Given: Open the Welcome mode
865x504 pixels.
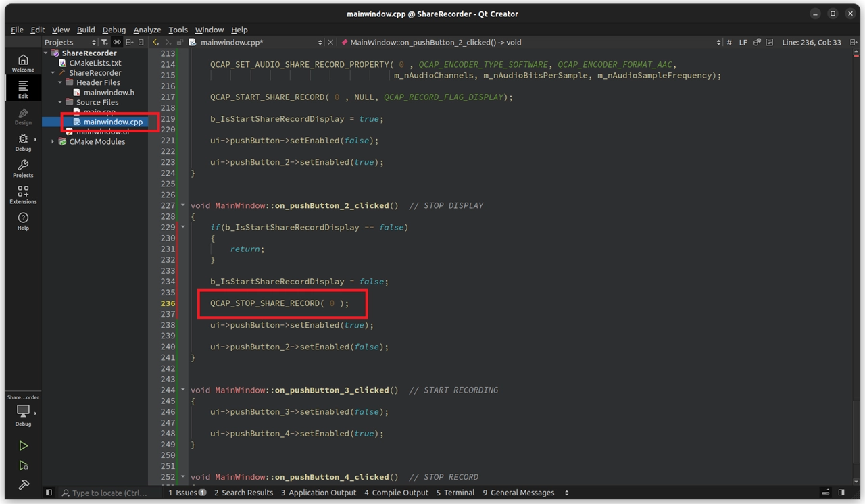Looking at the screenshot, I should tap(23, 63).
